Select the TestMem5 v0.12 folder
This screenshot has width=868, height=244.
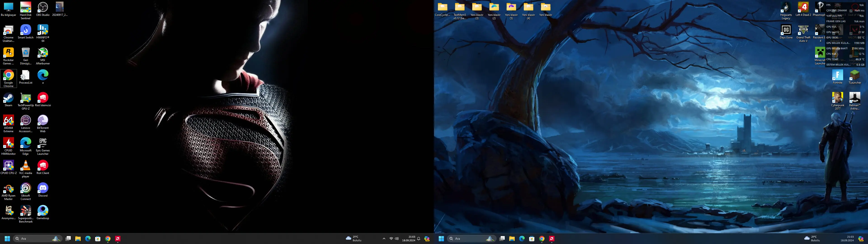[x=460, y=11]
